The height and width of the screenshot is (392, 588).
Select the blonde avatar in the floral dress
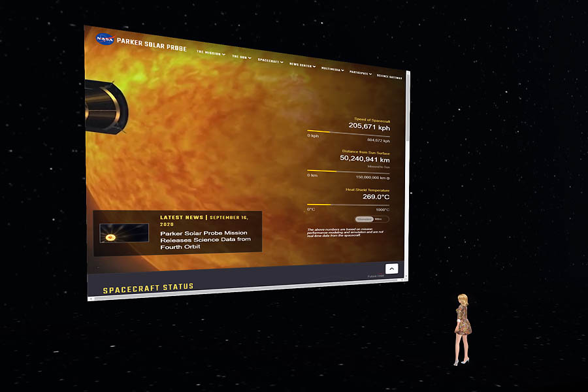463,329
